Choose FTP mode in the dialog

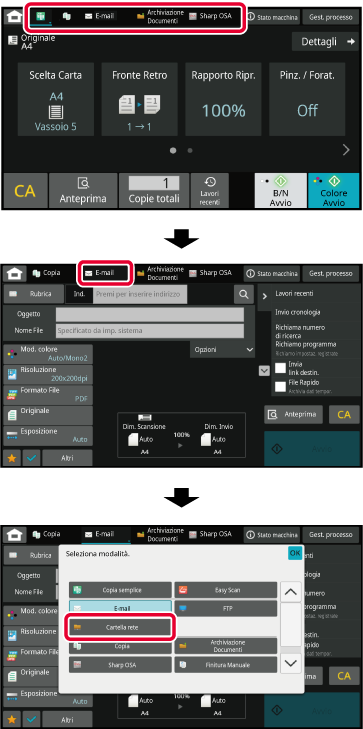click(x=225, y=608)
